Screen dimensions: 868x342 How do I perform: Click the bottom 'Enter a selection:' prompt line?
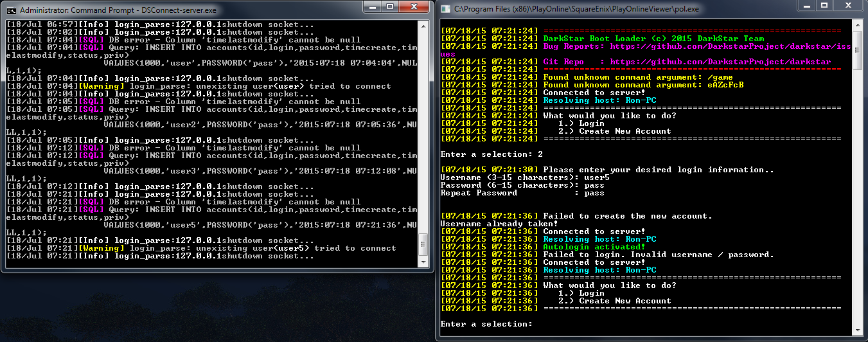486,324
